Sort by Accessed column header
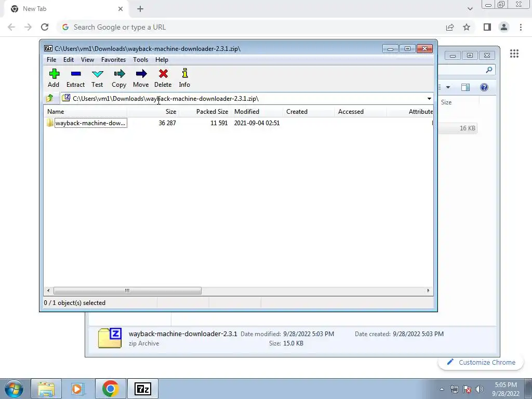 coord(361,112)
